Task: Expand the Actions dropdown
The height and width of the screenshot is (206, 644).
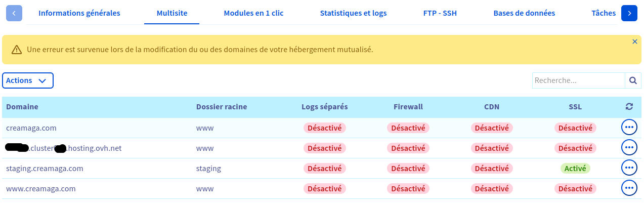Action: [x=28, y=80]
